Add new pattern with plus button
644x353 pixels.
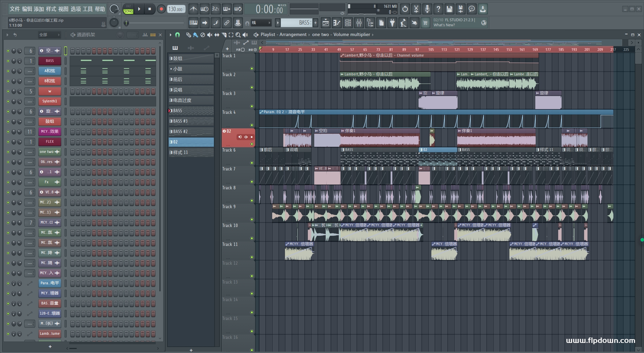(x=315, y=23)
